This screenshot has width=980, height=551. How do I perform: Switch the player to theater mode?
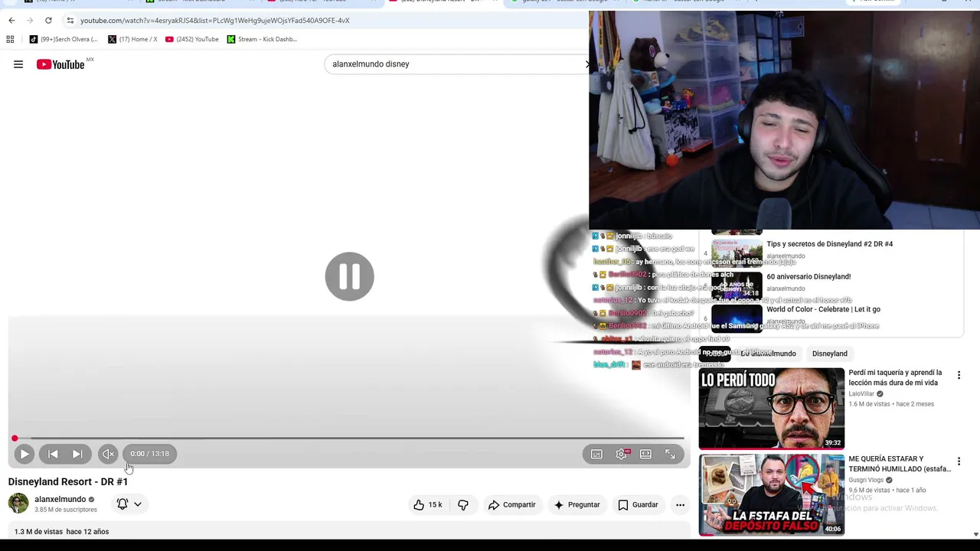(645, 454)
